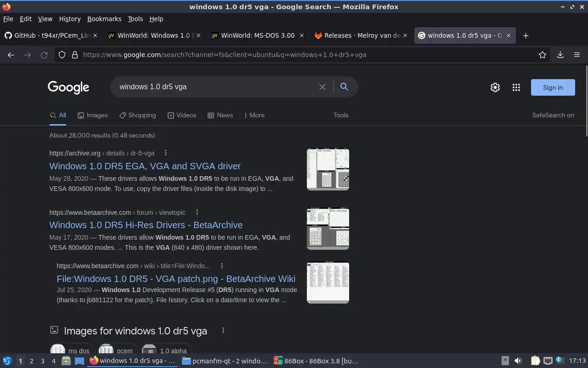
Task: Click the Hi-Res Drivers result thumbnail
Action: tap(328, 229)
